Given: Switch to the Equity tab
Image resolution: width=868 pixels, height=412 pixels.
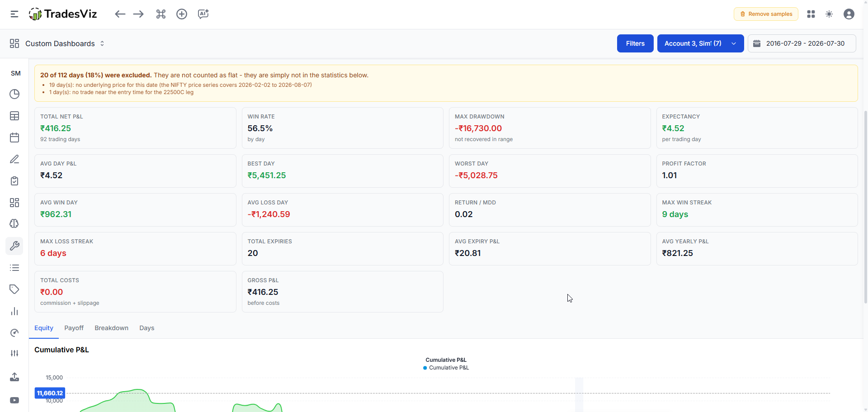Looking at the screenshot, I should 44,328.
